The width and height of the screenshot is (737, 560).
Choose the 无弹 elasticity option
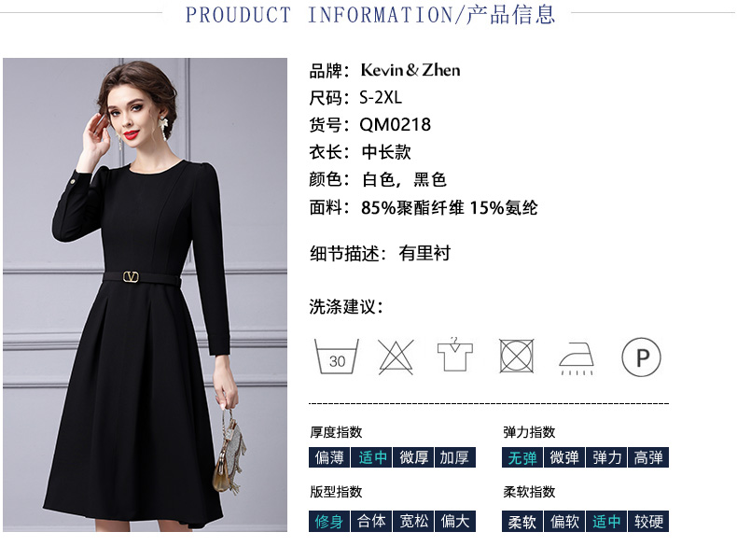click(x=522, y=457)
